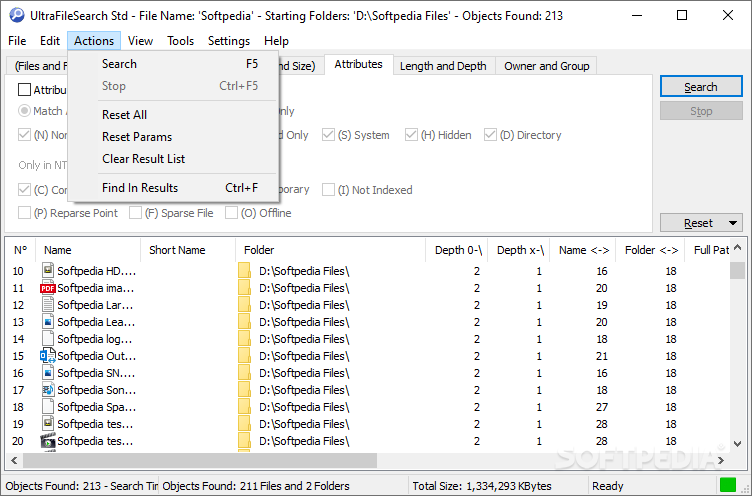Viewport: 752px width, 496px height.
Task: Click the blank file icon of Softpedia Spa…
Action: (47, 407)
